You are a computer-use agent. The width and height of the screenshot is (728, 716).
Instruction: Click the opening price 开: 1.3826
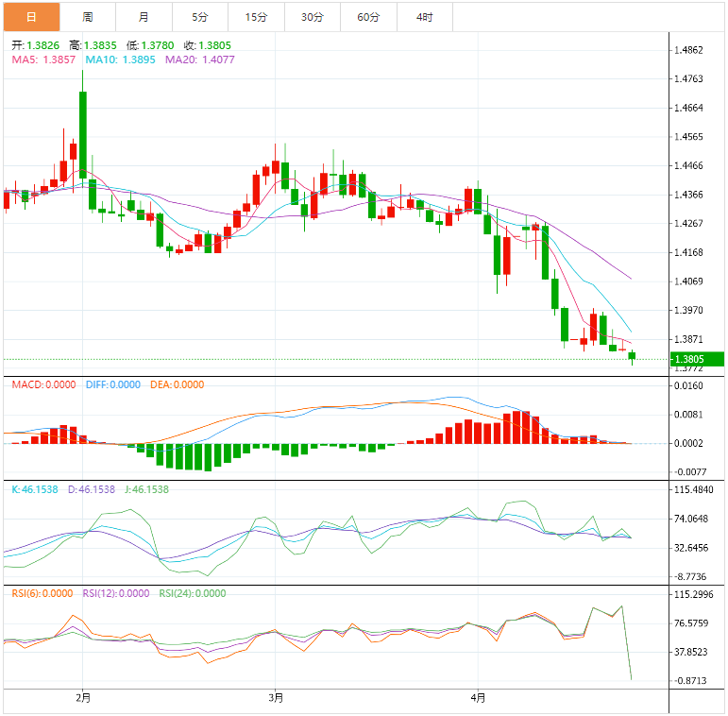35,45
